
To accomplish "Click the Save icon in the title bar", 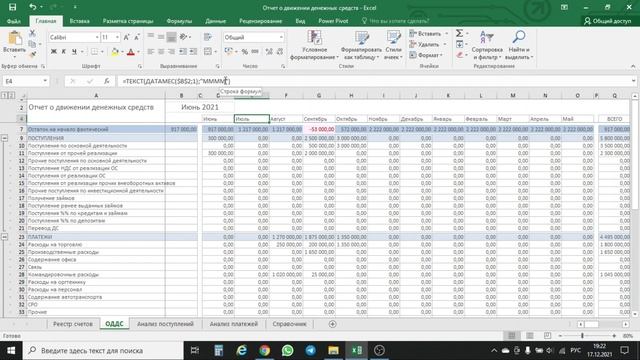I will [x=13, y=7].
